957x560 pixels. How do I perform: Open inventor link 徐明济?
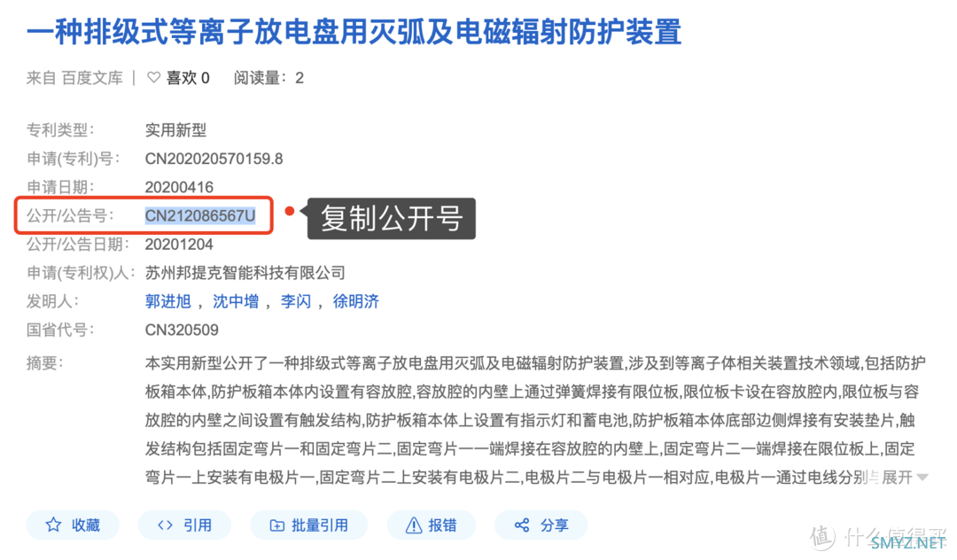tap(355, 301)
